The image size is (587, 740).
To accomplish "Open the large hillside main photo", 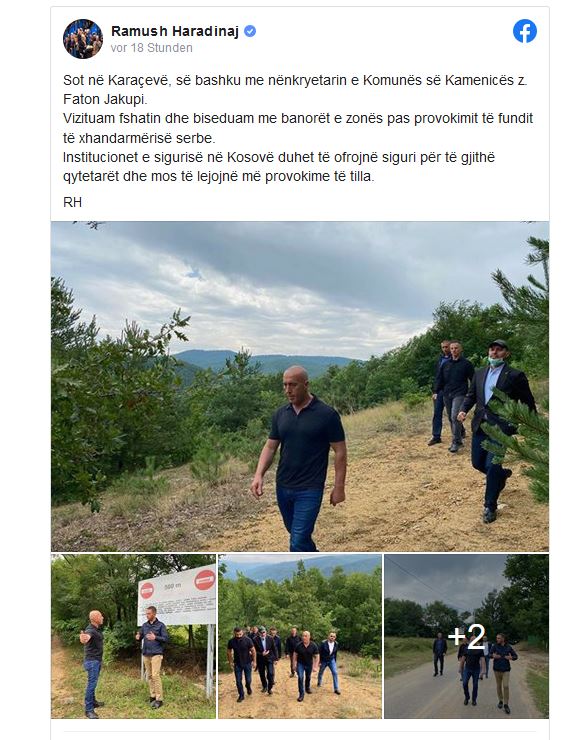I will click(300, 386).
